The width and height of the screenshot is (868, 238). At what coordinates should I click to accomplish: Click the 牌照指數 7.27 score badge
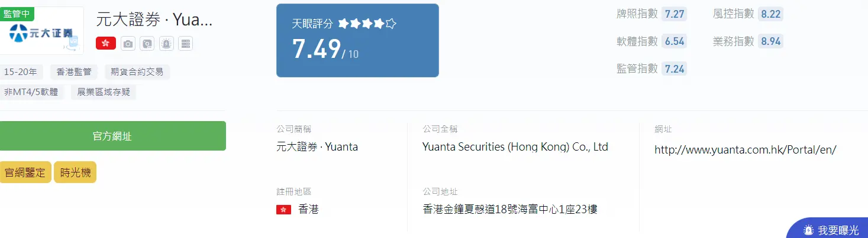pos(675,14)
